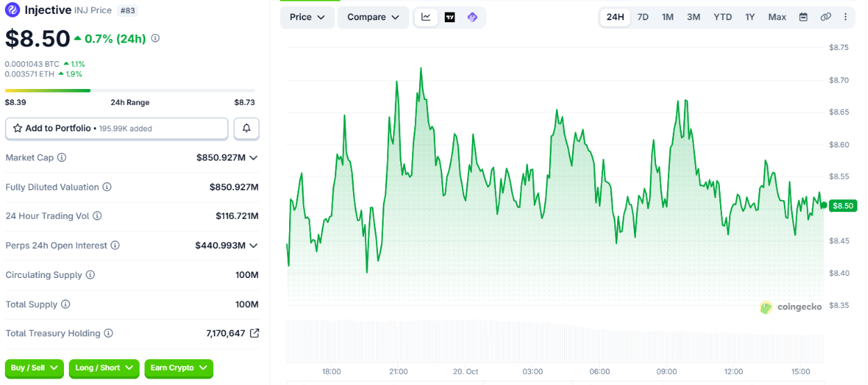Open the Long / Short dropdown

[104, 368]
